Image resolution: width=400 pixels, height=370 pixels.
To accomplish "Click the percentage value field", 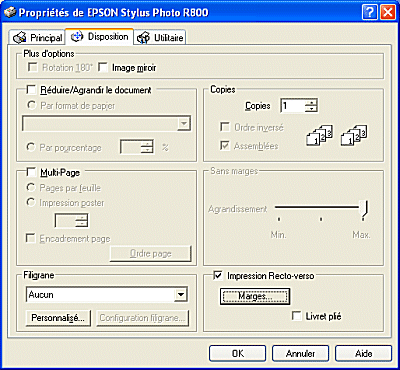I will 131,147.
